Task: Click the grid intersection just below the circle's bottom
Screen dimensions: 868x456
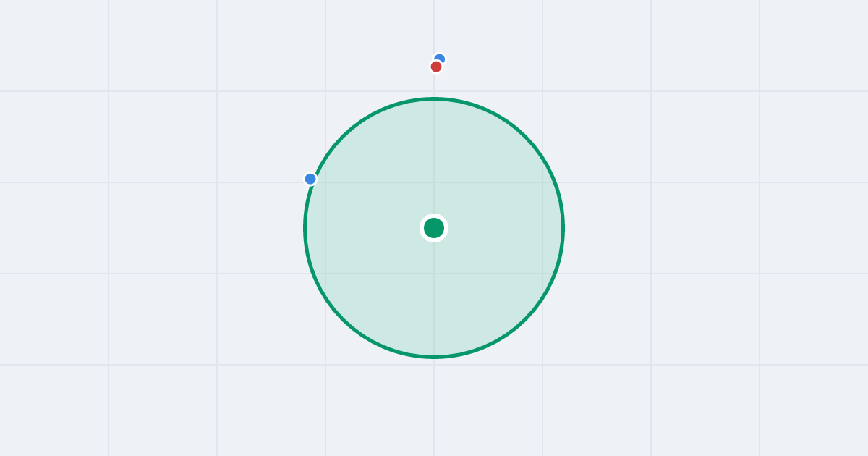Action: click(434, 365)
